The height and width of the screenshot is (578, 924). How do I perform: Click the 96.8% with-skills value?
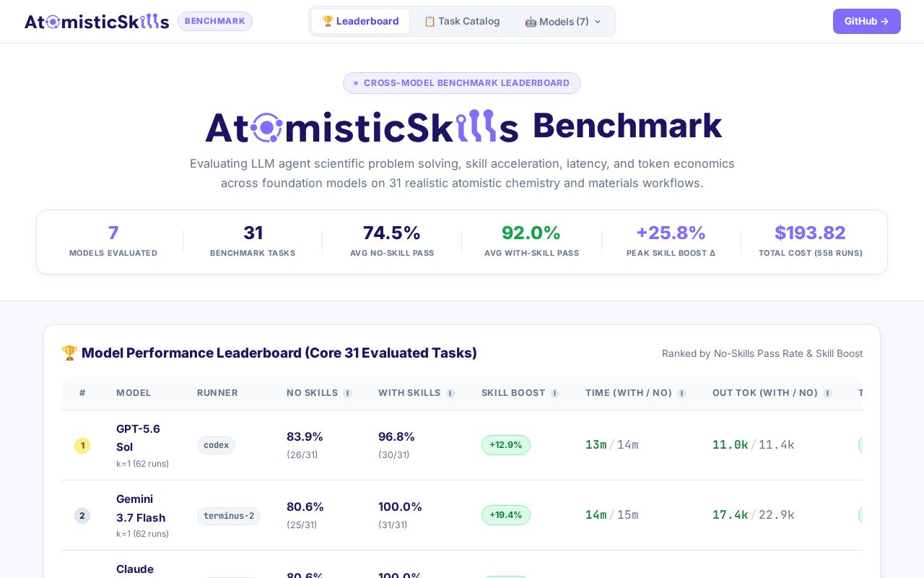pos(396,436)
